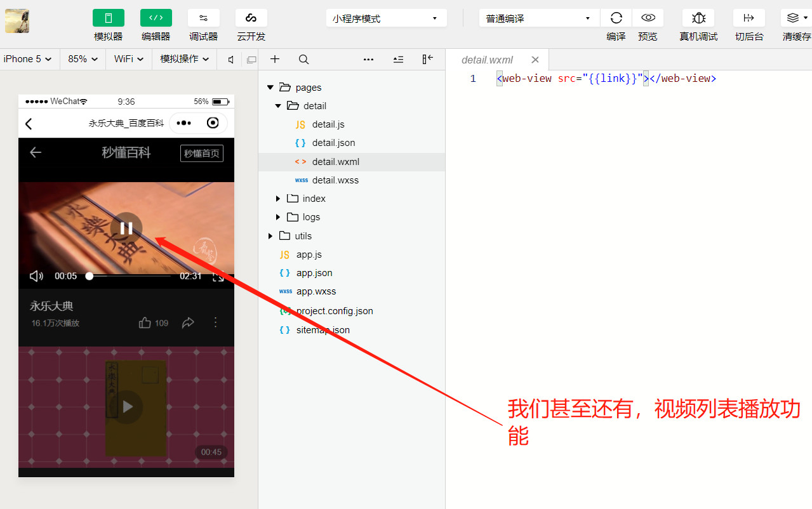Viewport: 812px width, 509px height.
Task: Like the 永乐大典 video
Action: (145, 323)
